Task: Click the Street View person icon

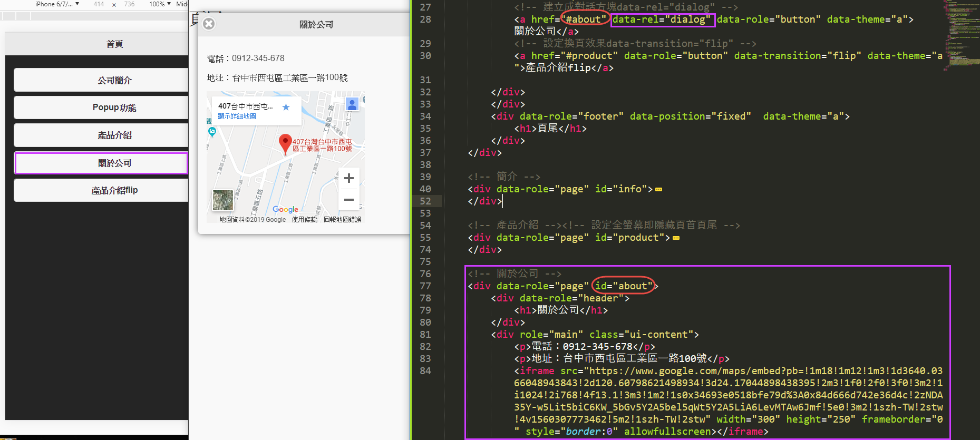Action: coord(352,104)
